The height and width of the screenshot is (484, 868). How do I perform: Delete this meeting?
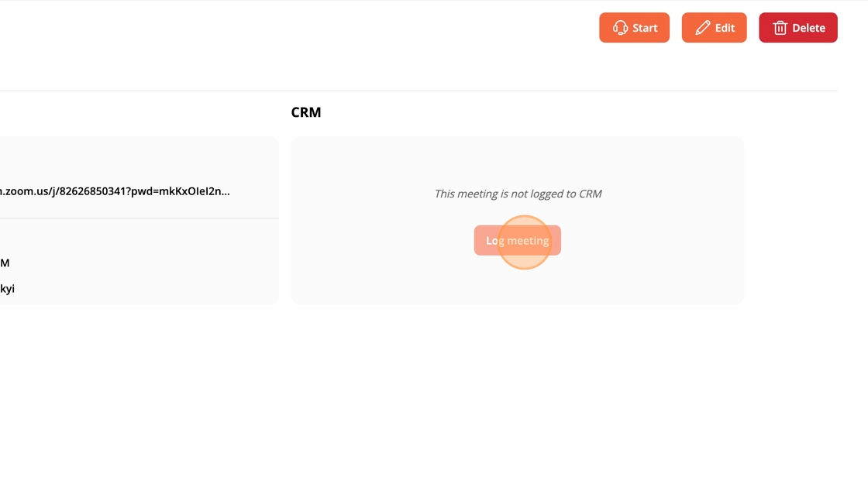[797, 28]
